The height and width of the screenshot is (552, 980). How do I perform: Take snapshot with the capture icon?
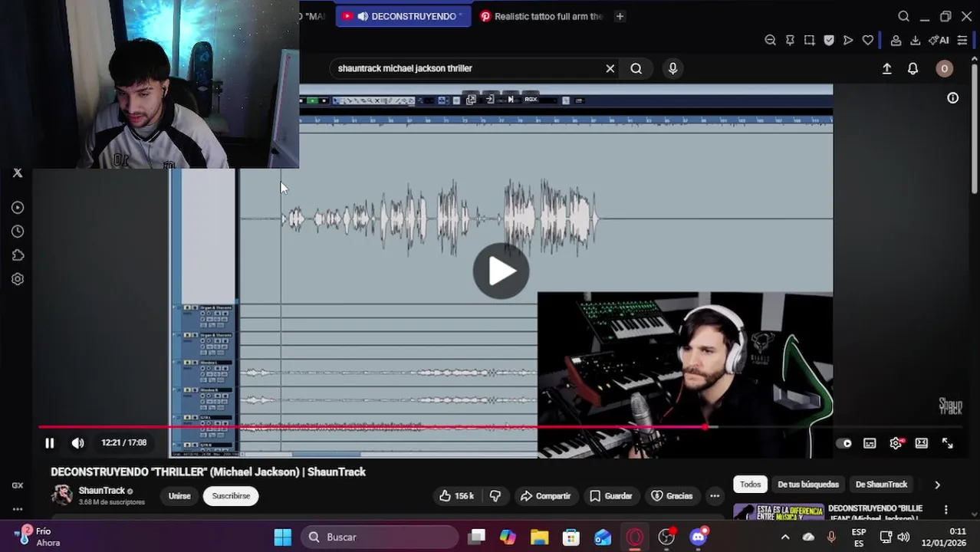click(809, 40)
